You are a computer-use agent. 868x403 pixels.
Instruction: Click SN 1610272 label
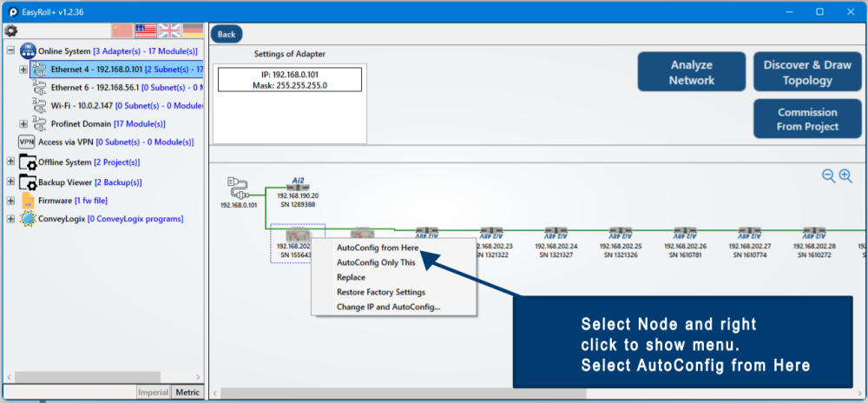point(814,255)
